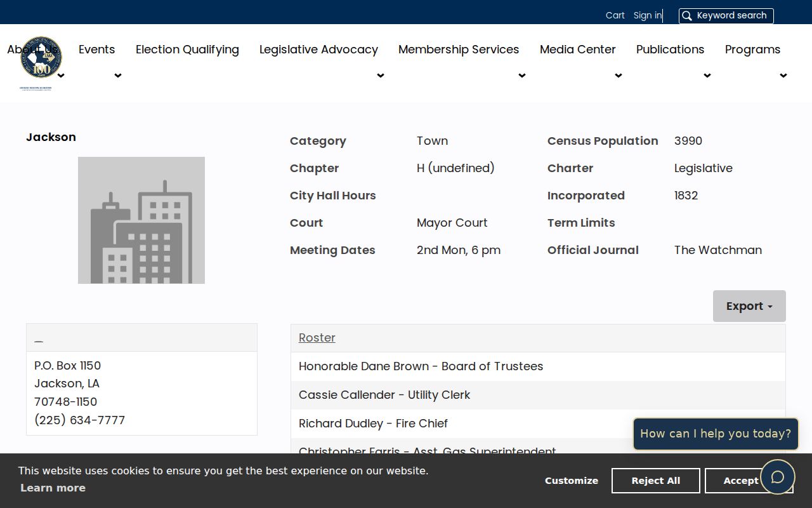Expand the Publications chevron
The image size is (812, 508).
point(707,76)
